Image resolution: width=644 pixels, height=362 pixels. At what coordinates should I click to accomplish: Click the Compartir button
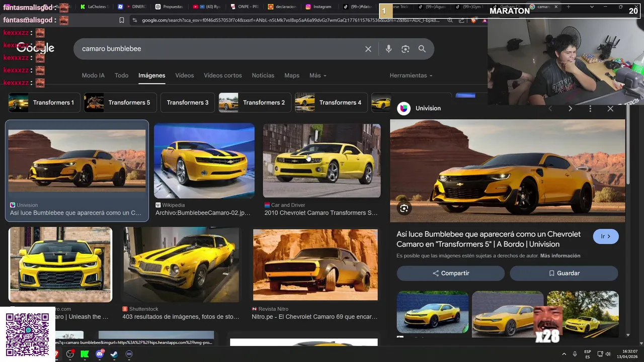[450, 273]
